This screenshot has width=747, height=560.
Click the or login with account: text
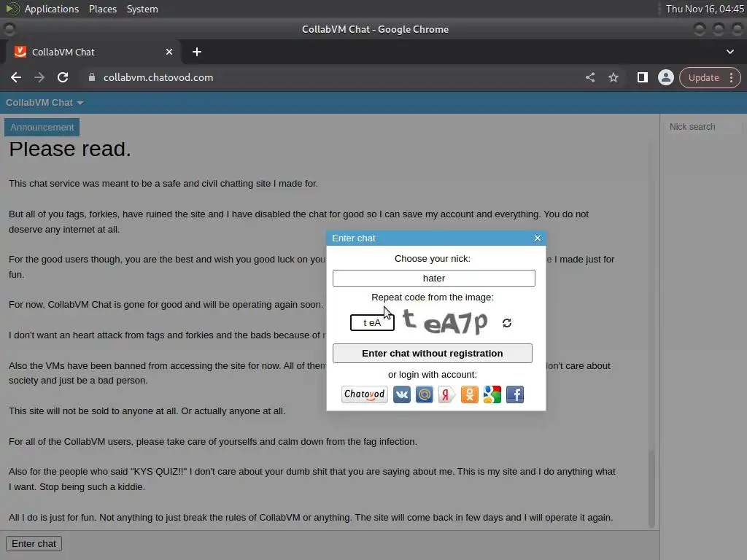(x=432, y=375)
